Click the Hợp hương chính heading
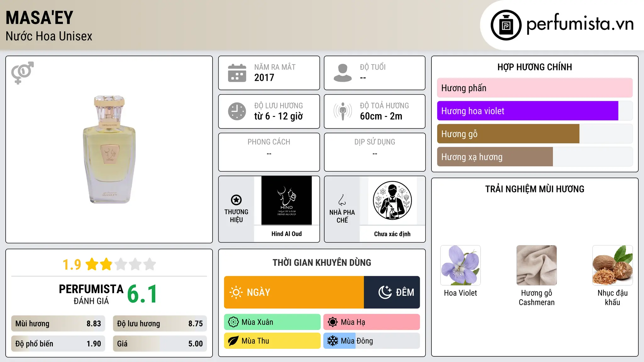Viewport: 644px width, 362px height. (535, 67)
